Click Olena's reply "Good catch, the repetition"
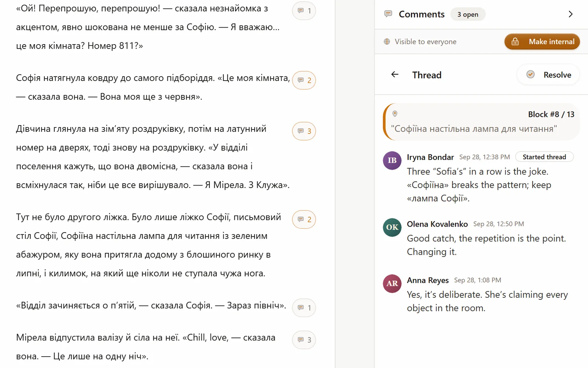 tap(486, 245)
